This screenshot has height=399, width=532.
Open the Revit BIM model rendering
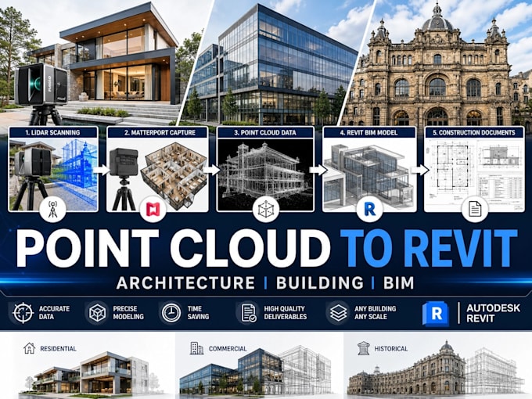(369, 174)
